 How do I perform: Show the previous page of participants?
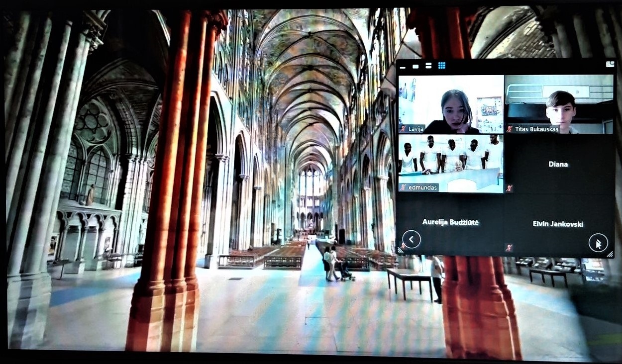[411, 240]
